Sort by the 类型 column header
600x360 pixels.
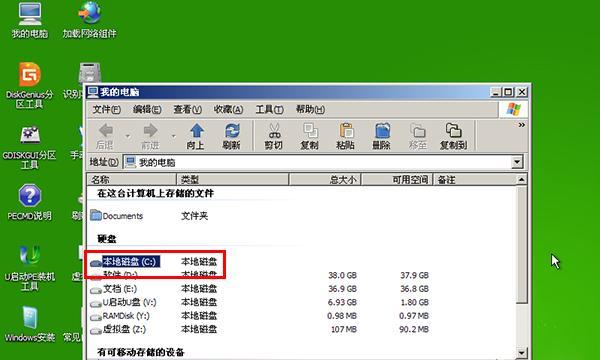click(233, 179)
